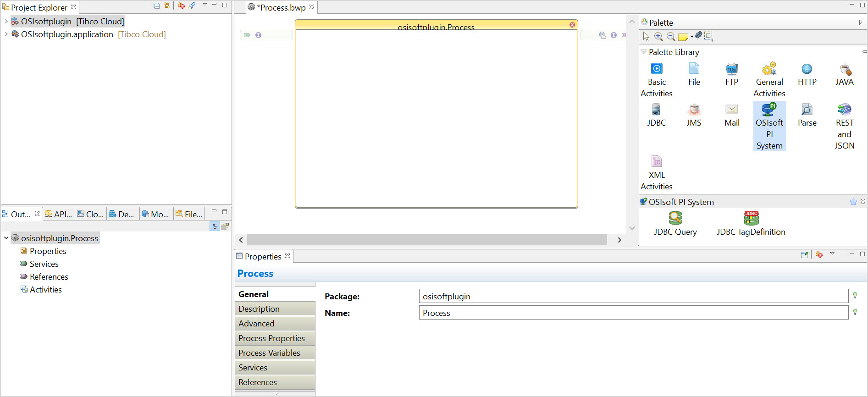The height and width of the screenshot is (397, 868).
Task: Select the chain link transition tool
Action: (698, 35)
